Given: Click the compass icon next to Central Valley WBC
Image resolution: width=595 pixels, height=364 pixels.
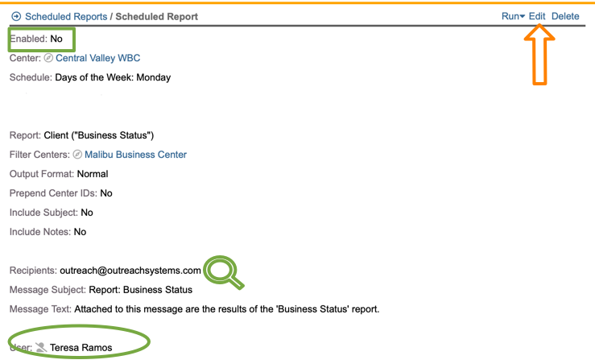Looking at the screenshot, I should 48,58.
